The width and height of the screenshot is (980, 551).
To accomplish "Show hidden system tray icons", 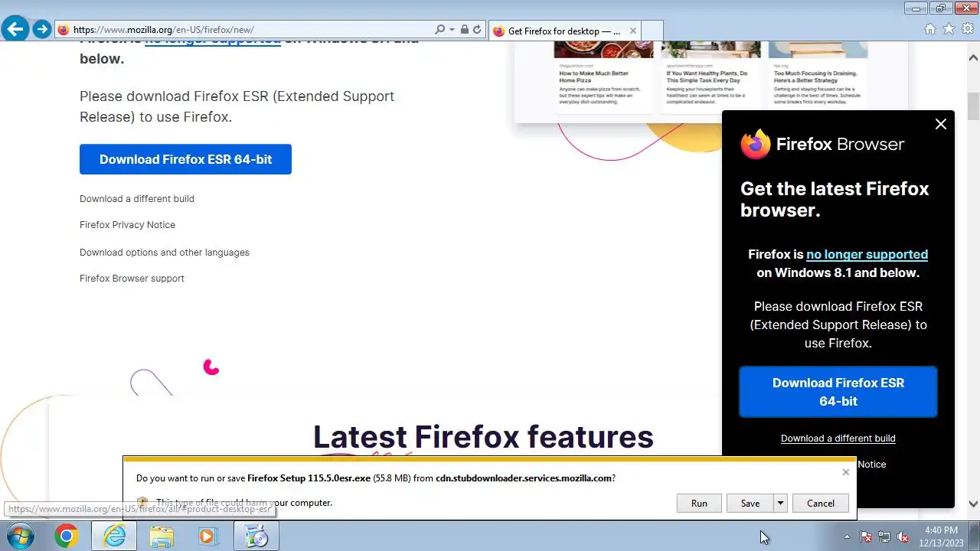I will click(x=847, y=536).
